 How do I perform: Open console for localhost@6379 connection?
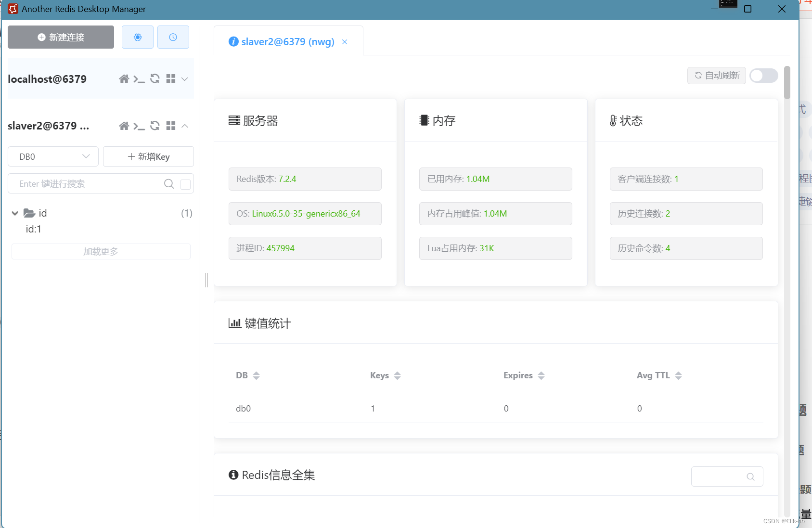pyautogui.click(x=139, y=79)
